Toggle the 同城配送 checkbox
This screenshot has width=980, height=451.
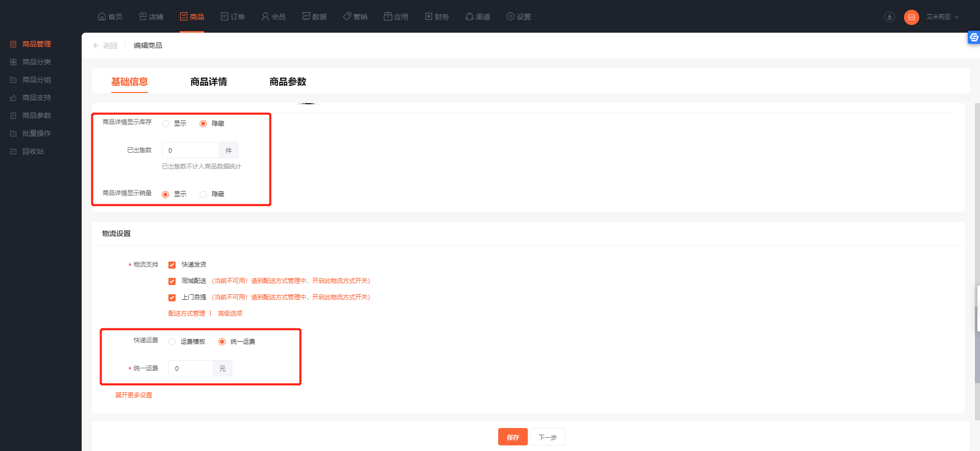coord(172,281)
